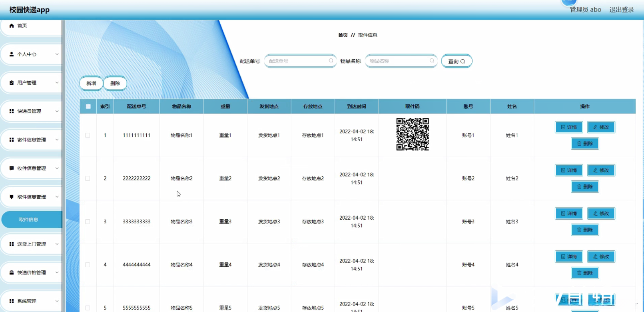The height and width of the screenshot is (312, 644).
Task: Click the message icon for 收件信息管理
Action: [12, 168]
